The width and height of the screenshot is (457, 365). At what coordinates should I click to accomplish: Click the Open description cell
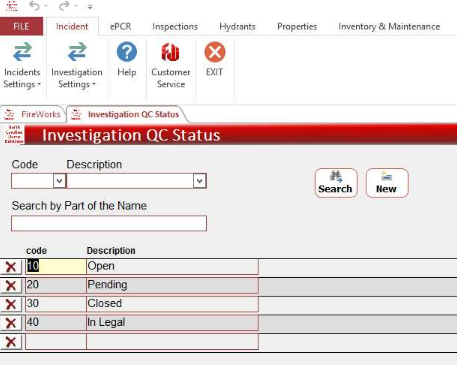pyautogui.click(x=172, y=266)
